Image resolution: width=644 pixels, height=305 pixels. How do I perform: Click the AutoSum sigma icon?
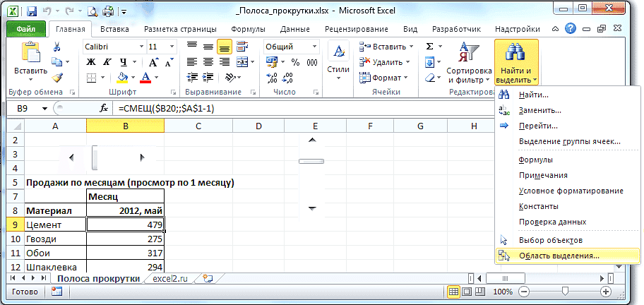click(430, 47)
